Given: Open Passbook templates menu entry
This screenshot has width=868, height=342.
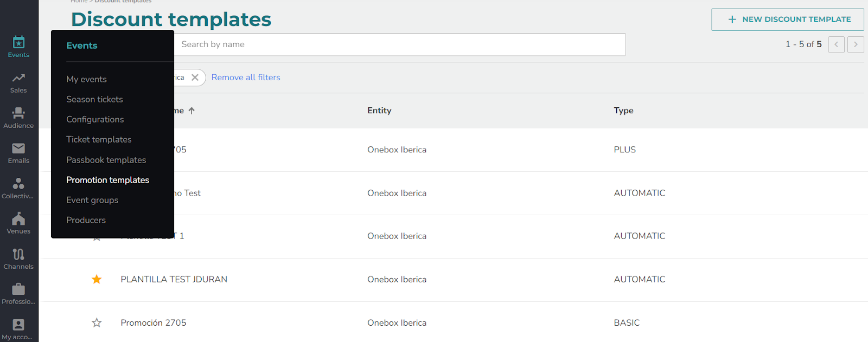Looking at the screenshot, I should point(106,160).
